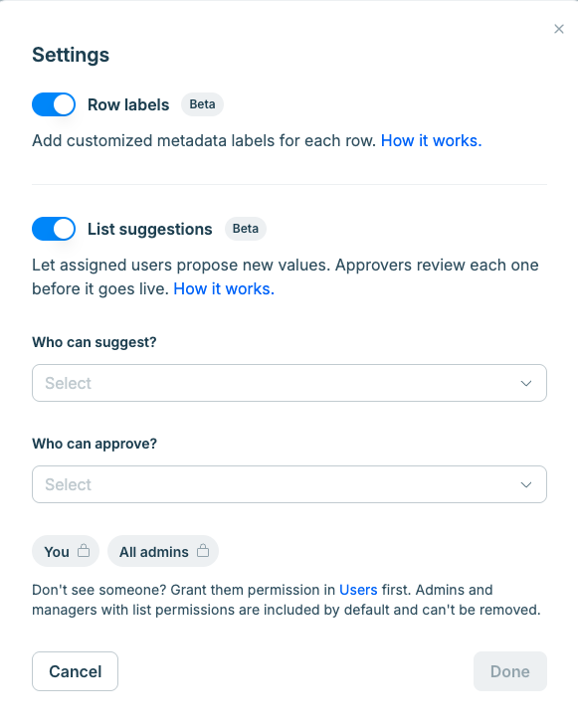Select the All admins chip
The image size is (578, 728).
click(163, 551)
